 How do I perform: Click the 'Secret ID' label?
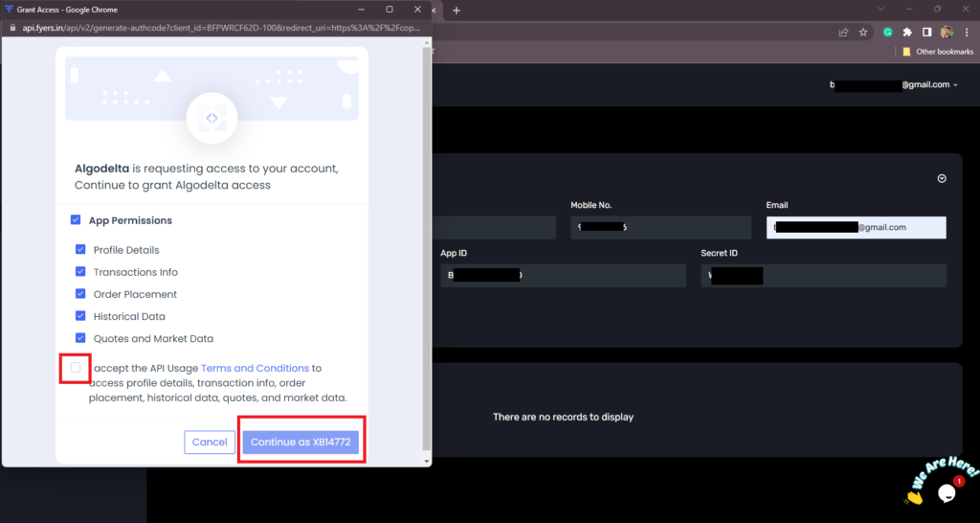(x=720, y=254)
